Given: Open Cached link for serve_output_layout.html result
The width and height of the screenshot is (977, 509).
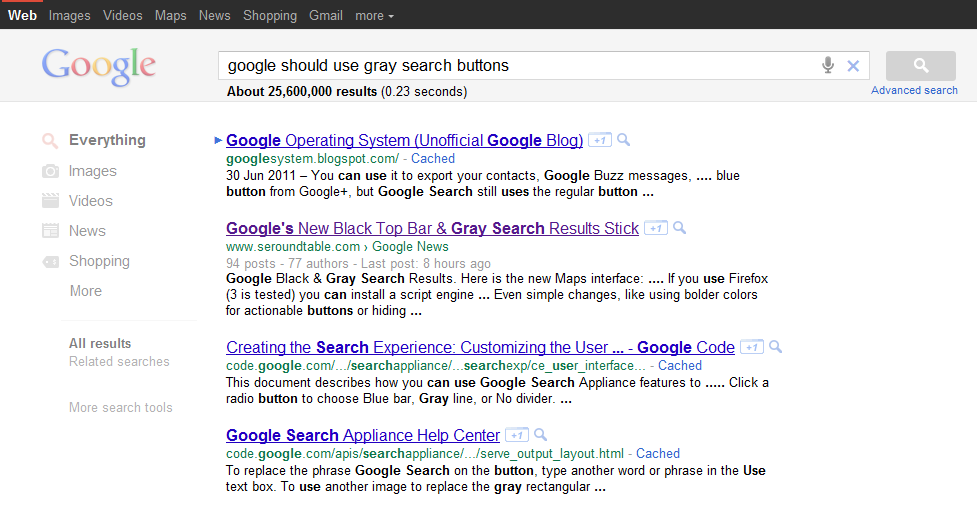Looking at the screenshot, I should [x=658, y=454].
